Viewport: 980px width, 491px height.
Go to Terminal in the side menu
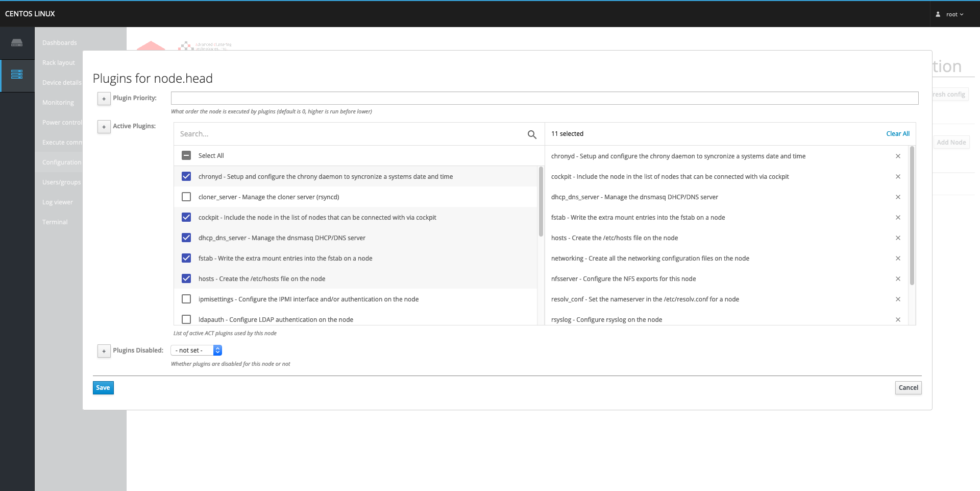tap(55, 222)
